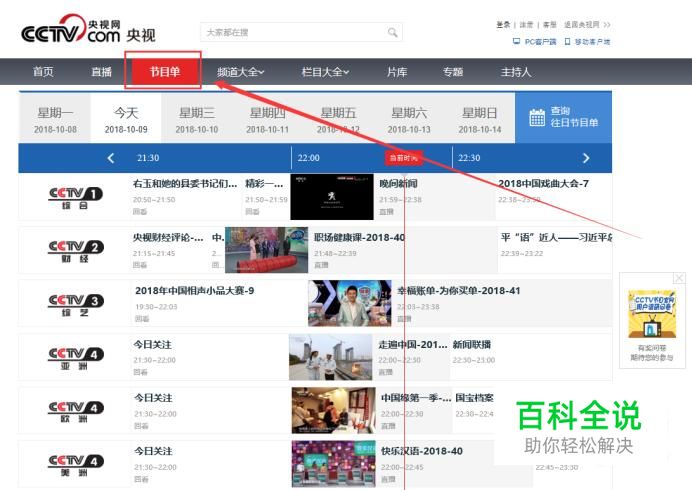Screen dimensions: 692x490
Task: Open the CCTV4 美洲 video thumbnail
Action: coord(333,464)
